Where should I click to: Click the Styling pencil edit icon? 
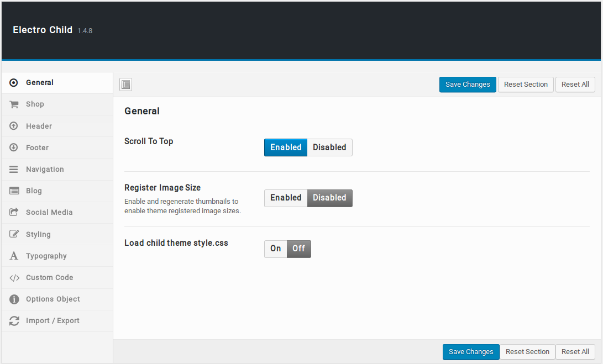[x=14, y=234]
